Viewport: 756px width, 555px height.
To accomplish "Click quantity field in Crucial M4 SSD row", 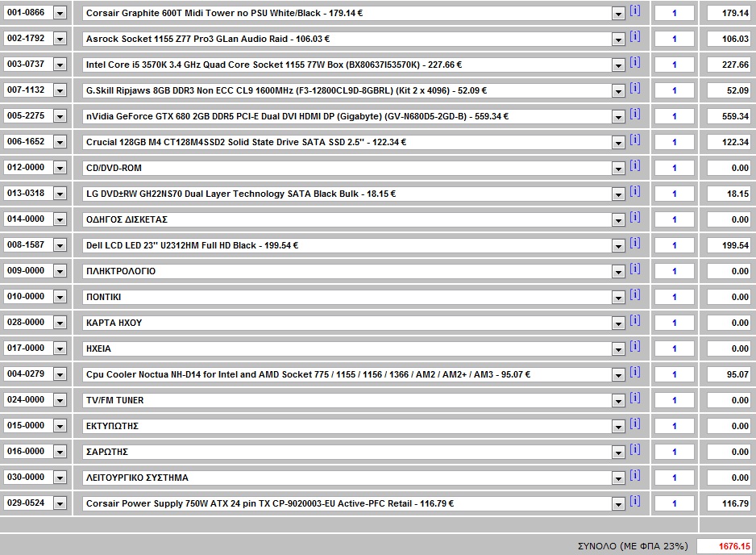I will click(675, 142).
